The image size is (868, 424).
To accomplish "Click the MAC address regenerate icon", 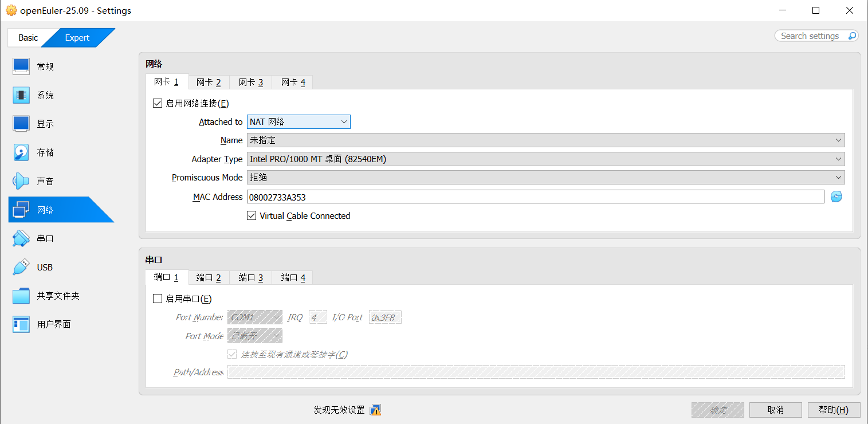I will pyautogui.click(x=836, y=197).
